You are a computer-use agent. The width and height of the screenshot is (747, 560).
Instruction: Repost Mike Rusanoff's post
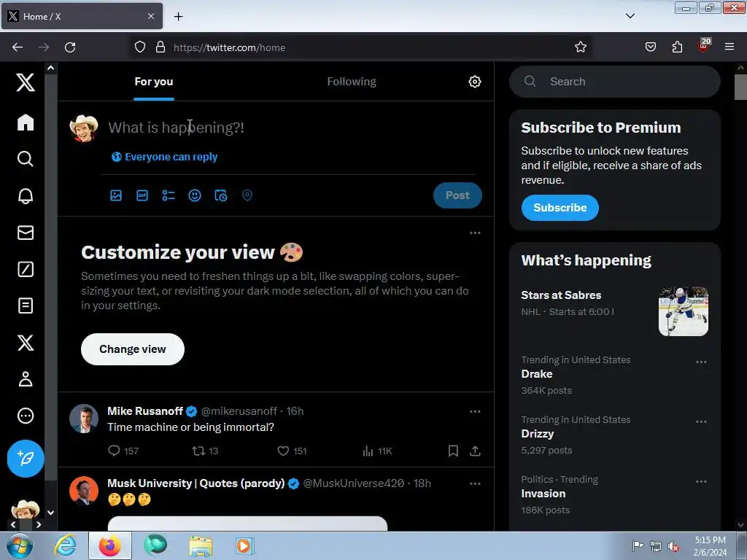205,451
